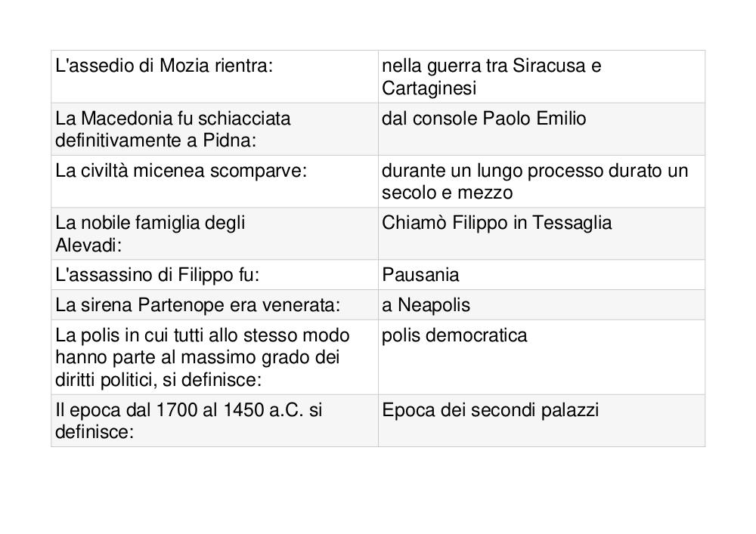Select 'La sirena Partenope era venerata:' cell

tap(215, 305)
